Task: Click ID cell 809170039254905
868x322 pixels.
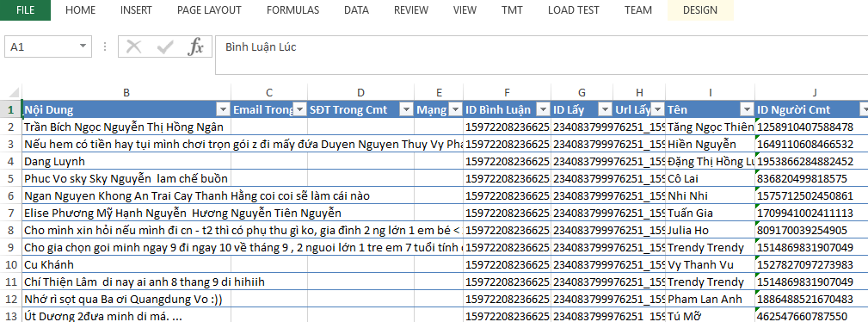Action: [811, 230]
